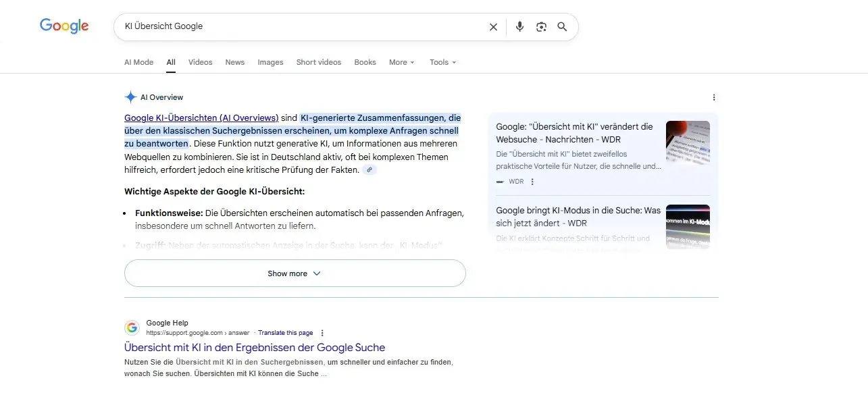Viewport: 868px width, 395px height.
Task: Clear the search query with the X icon
Action: click(x=493, y=26)
